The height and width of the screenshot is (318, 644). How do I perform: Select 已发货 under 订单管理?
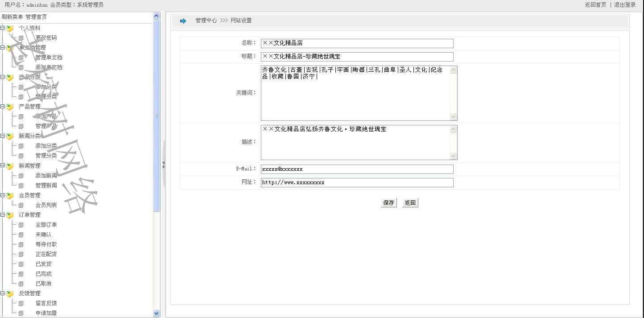pos(43,264)
